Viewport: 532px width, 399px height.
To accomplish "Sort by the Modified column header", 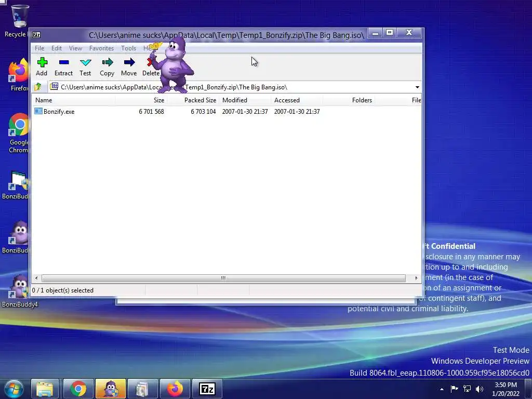I will [245, 100].
